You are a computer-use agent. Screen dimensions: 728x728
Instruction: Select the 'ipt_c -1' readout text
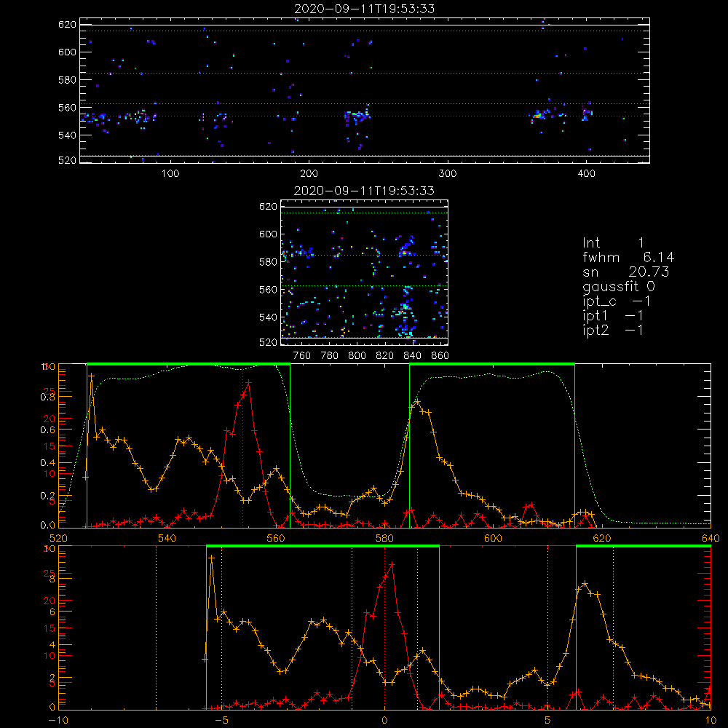617,301
